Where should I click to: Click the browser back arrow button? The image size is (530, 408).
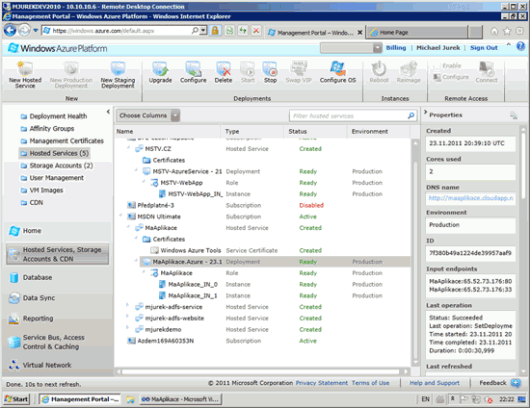tap(10, 31)
